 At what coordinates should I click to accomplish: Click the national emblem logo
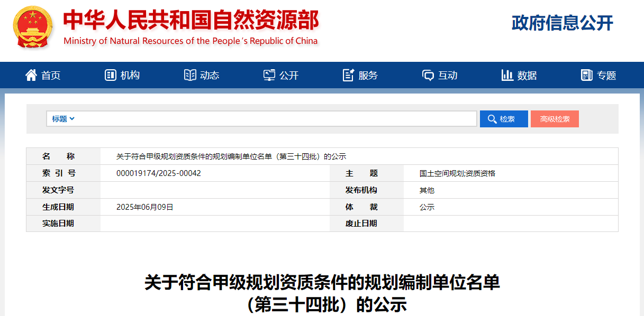[x=33, y=27]
